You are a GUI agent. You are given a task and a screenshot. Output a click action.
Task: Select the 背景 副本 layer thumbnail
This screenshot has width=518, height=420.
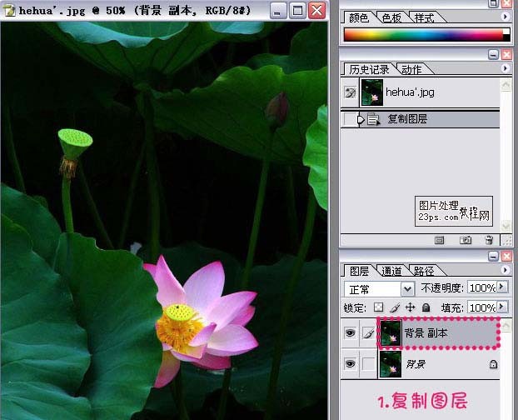390,333
